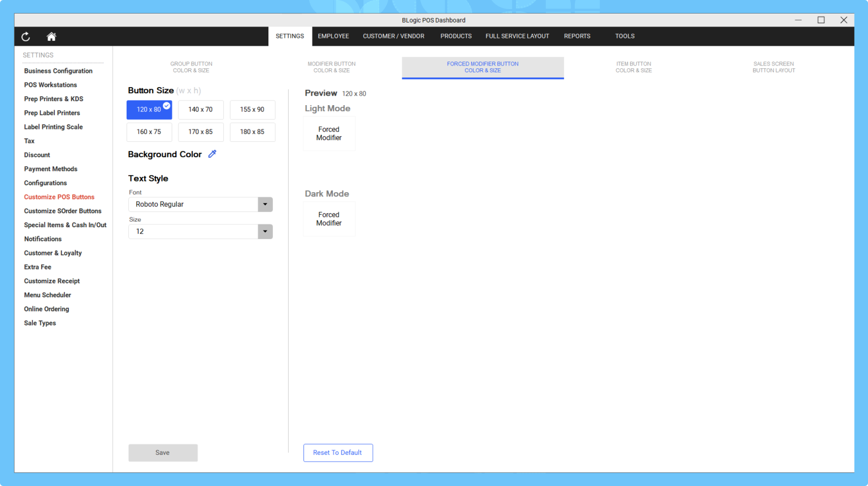868x486 pixels.
Task: Go to the home icon
Action: [x=51, y=37]
